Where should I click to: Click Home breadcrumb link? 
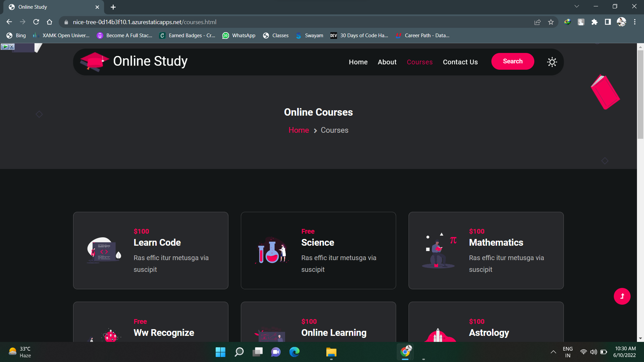pyautogui.click(x=299, y=130)
